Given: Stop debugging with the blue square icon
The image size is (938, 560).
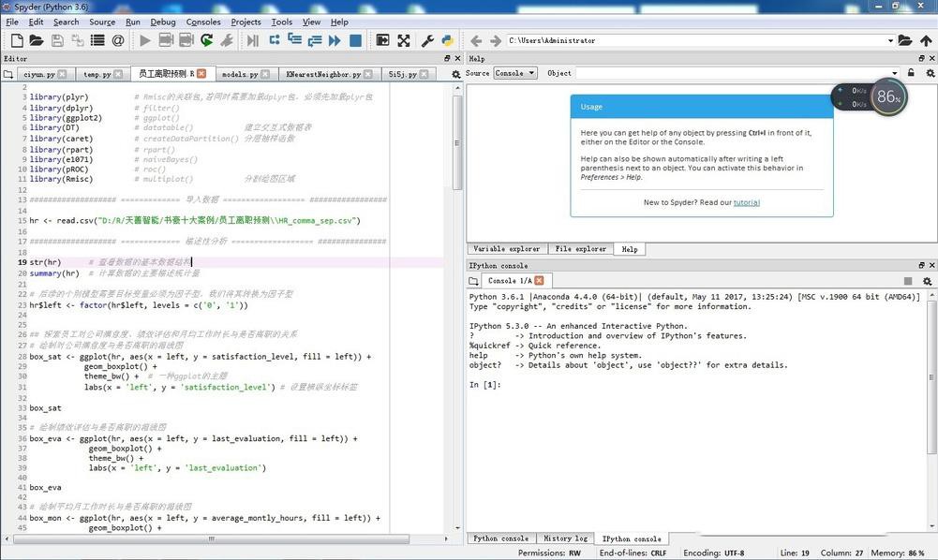Looking at the screenshot, I should point(355,40).
